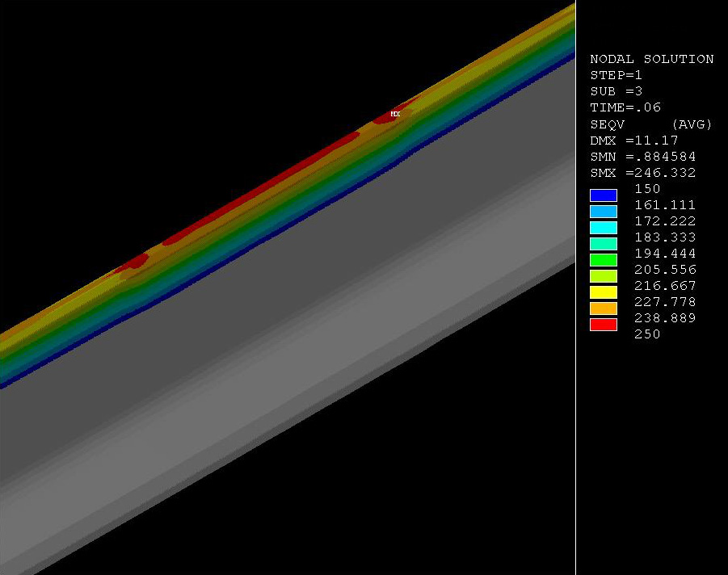Click the SEQV (AVG) label
The image size is (728, 575).
pyautogui.click(x=651, y=124)
